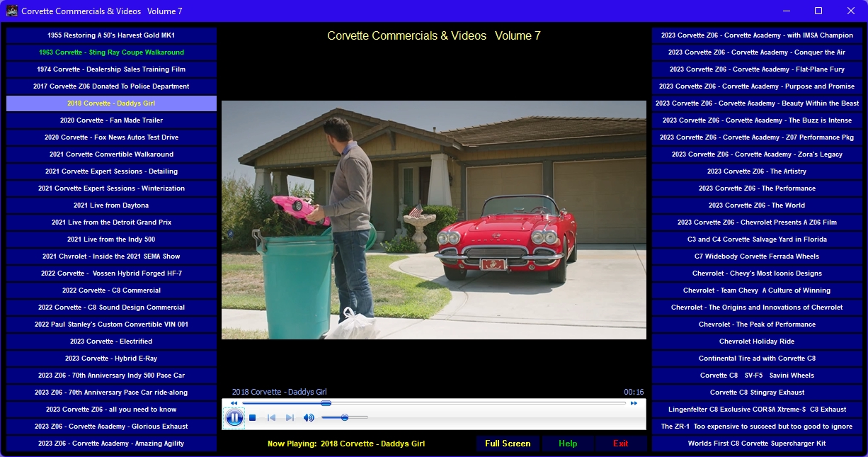Open 2021 Corvette Expert Sessions Detailing
The height and width of the screenshot is (457, 868).
click(x=111, y=171)
